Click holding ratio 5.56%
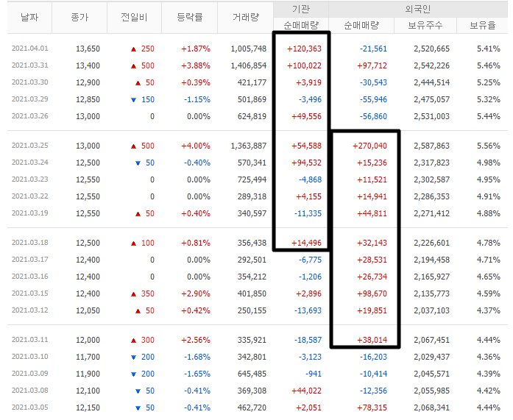Image resolution: width=513 pixels, height=420 pixels. [489, 146]
